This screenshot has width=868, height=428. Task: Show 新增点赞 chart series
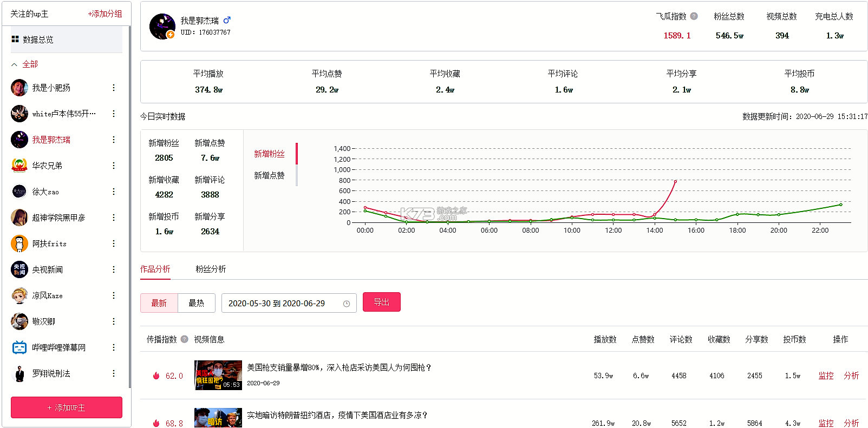(270, 175)
